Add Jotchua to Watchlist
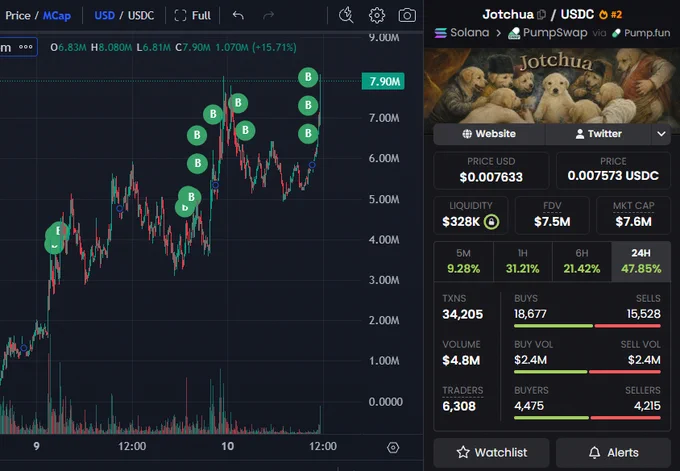 (x=491, y=452)
